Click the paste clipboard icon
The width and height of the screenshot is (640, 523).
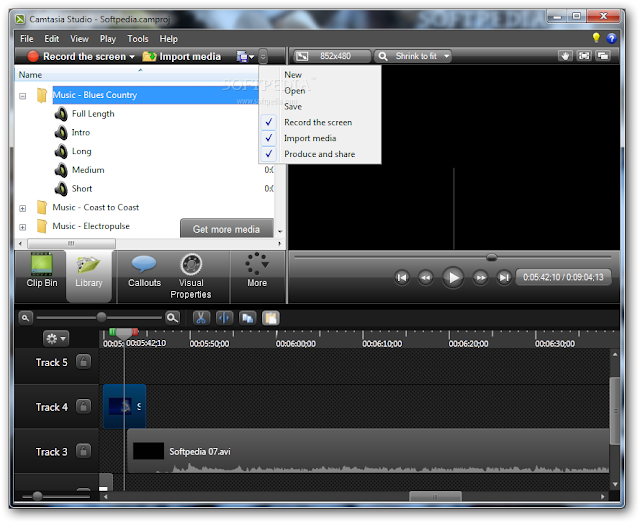coord(271,318)
